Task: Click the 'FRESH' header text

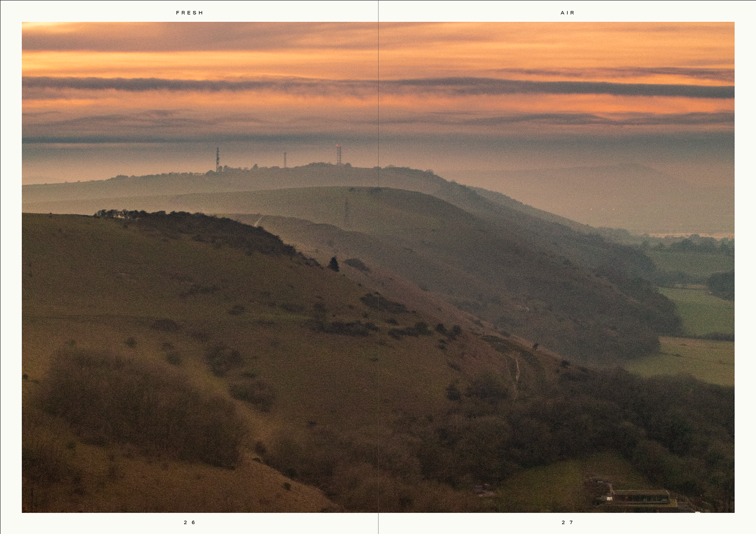Action: point(189,13)
